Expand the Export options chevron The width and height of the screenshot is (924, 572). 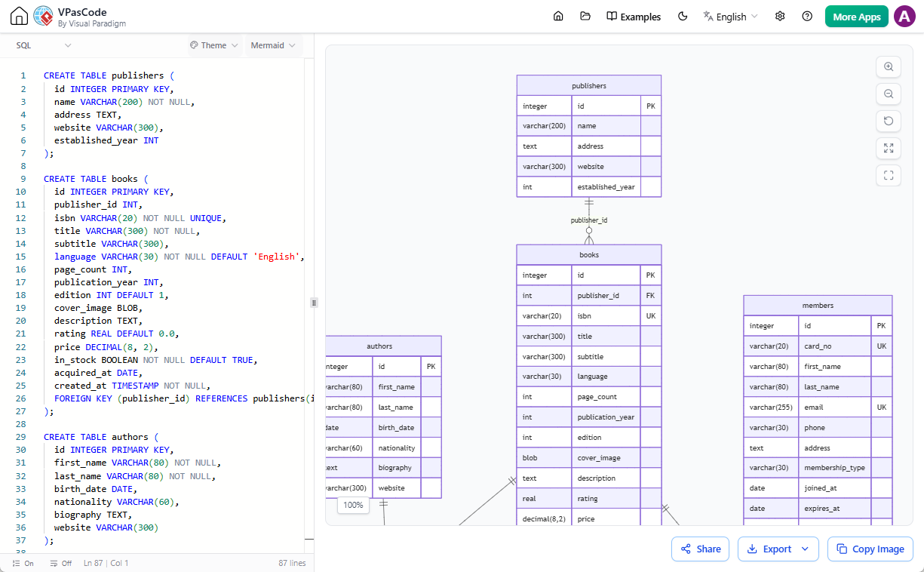coord(806,549)
